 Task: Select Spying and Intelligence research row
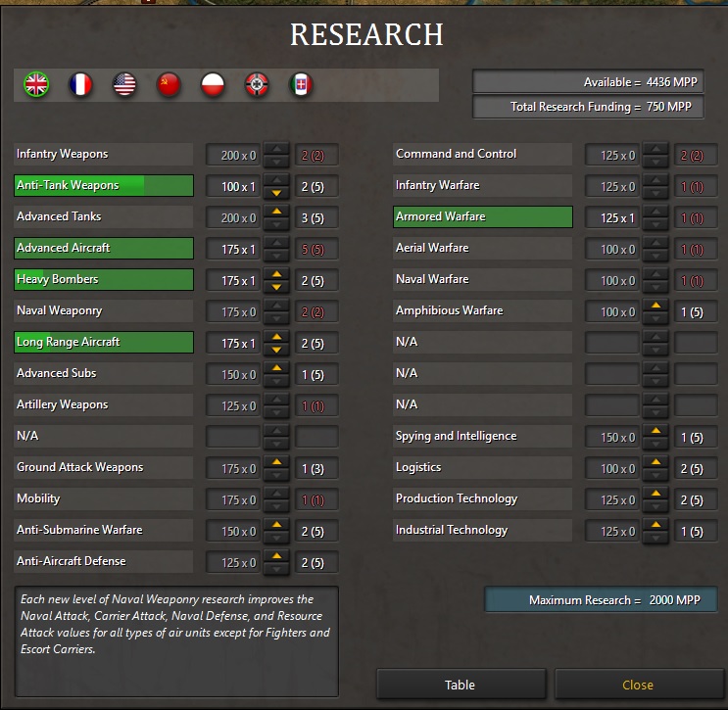(x=482, y=436)
